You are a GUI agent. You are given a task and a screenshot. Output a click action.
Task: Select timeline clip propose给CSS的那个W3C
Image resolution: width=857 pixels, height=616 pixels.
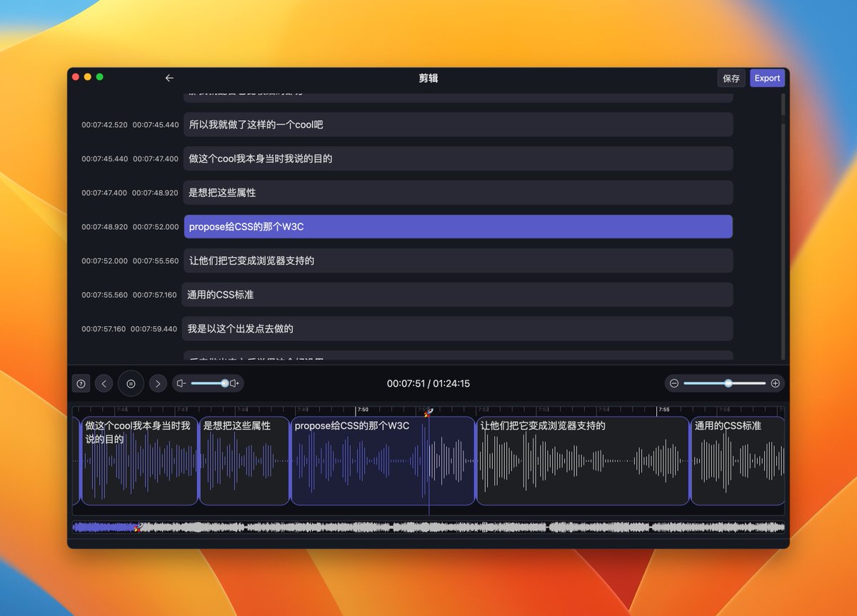[x=383, y=461]
